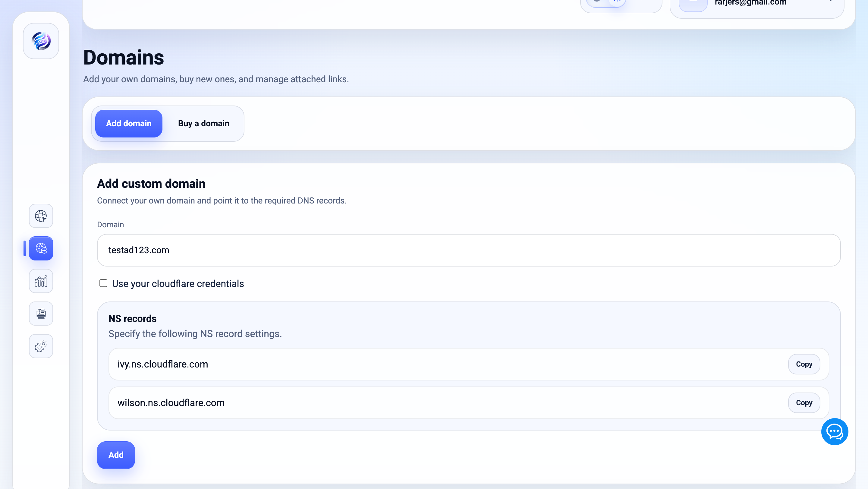Enable the Use your cloudflare credentials checkbox
The height and width of the screenshot is (489, 868).
coord(103,283)
